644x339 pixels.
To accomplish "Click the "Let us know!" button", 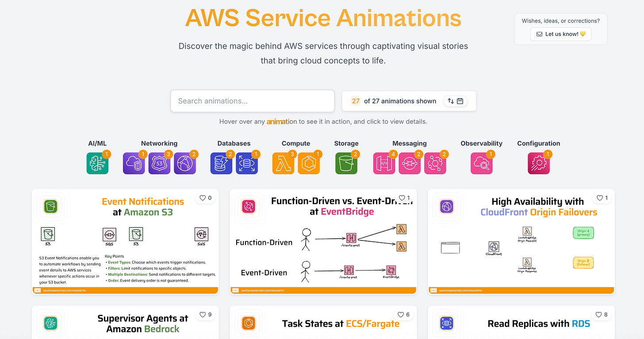I will point(560,34).
